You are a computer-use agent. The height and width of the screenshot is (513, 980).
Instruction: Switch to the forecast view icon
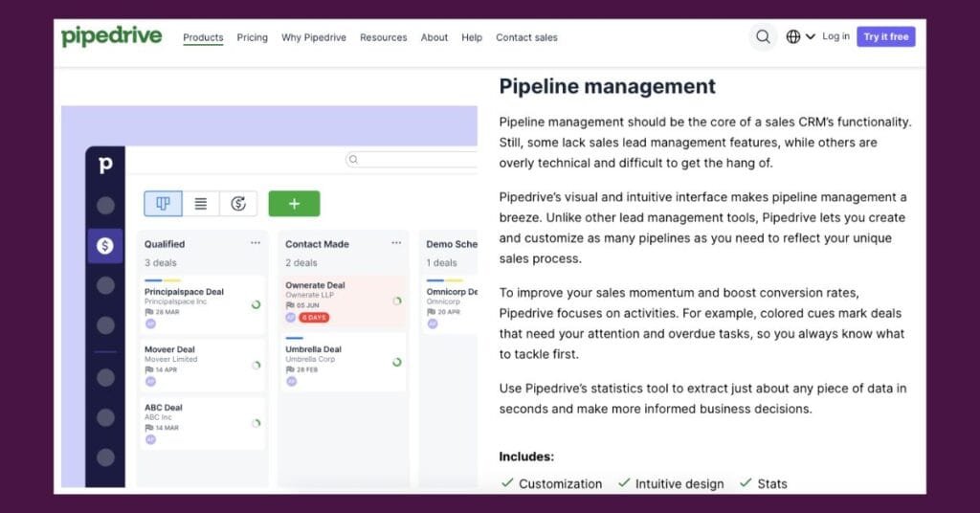click(x=238, y=204)
